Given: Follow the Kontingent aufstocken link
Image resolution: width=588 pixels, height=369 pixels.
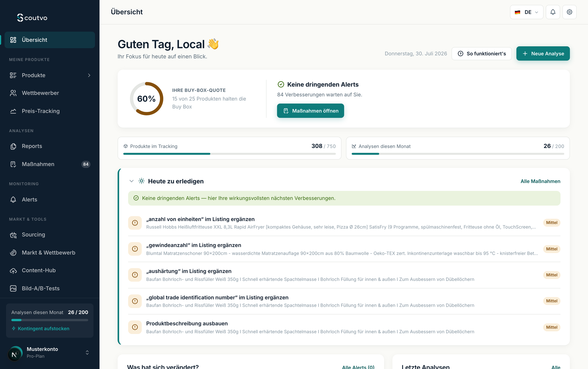Looking at the screenshot, I should [43, 328].
